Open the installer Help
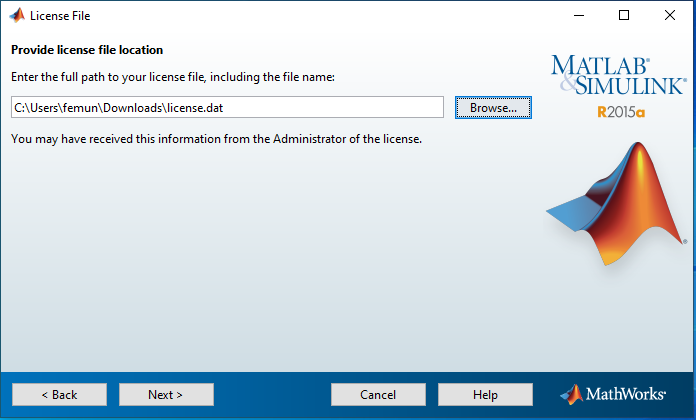The width and height of the screenshot is (696, 420). point(485,395)
